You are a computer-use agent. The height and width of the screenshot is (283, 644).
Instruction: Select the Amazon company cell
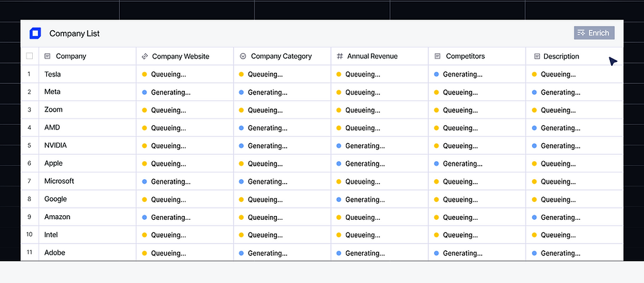tap(88, 217)
